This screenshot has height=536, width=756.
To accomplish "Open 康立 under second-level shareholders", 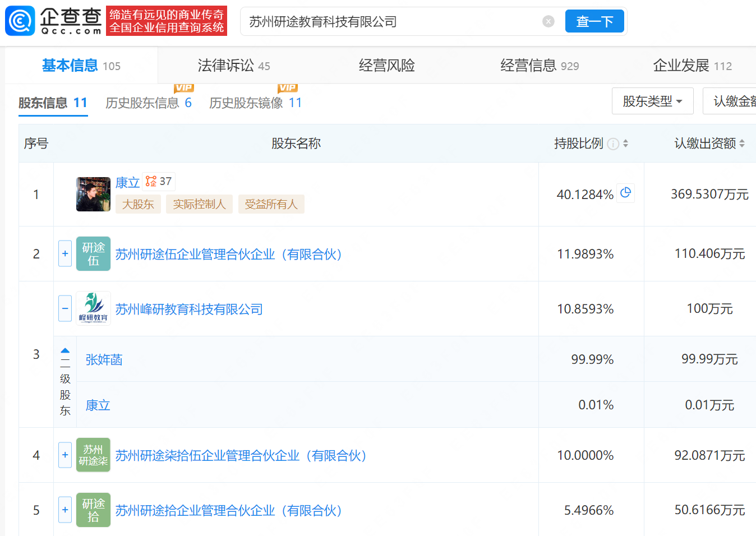I will (98, 405).
